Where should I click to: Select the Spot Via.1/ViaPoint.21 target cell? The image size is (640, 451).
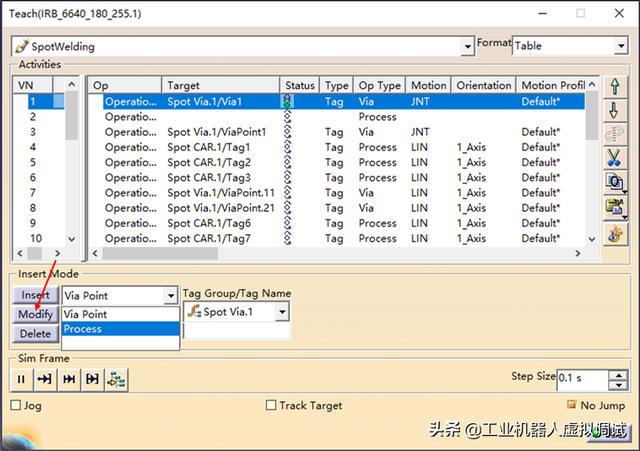pyautogui.click(x=221, y=208)
